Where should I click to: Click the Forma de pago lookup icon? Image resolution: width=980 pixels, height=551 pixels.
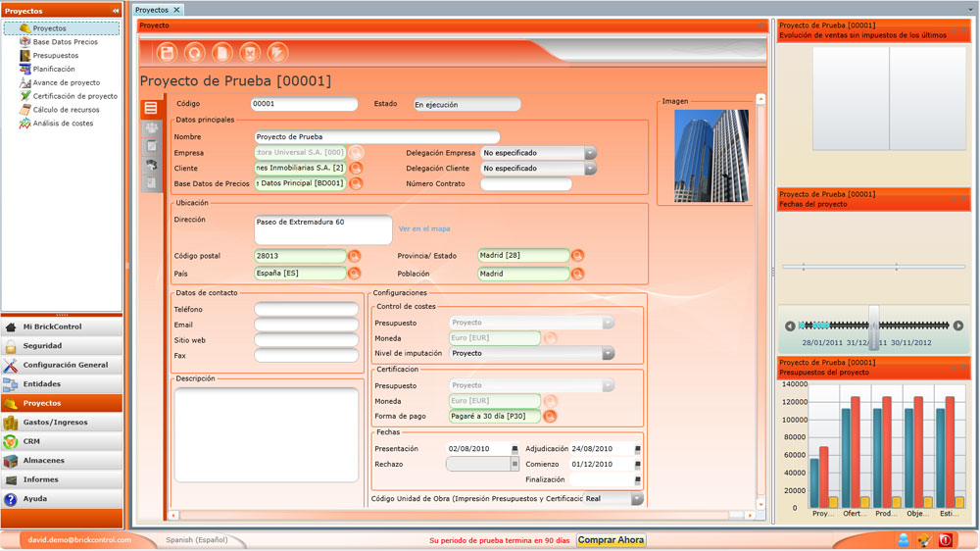550,416
